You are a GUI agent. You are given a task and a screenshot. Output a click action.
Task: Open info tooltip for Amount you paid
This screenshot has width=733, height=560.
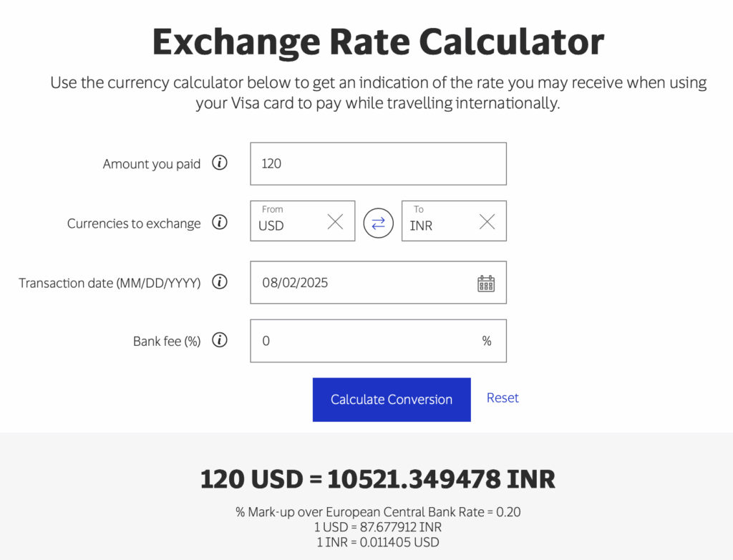click(x=219, y=163)
